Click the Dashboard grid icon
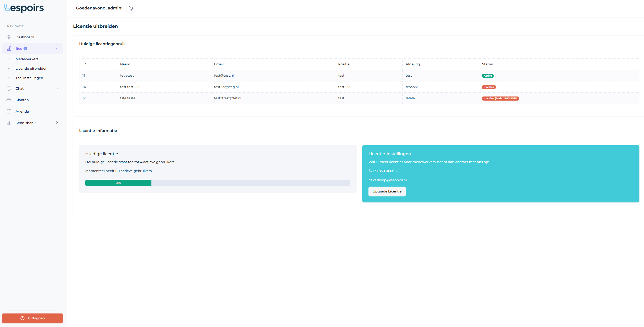The width and height of the screenshot is (644, 327). (9, 37)
